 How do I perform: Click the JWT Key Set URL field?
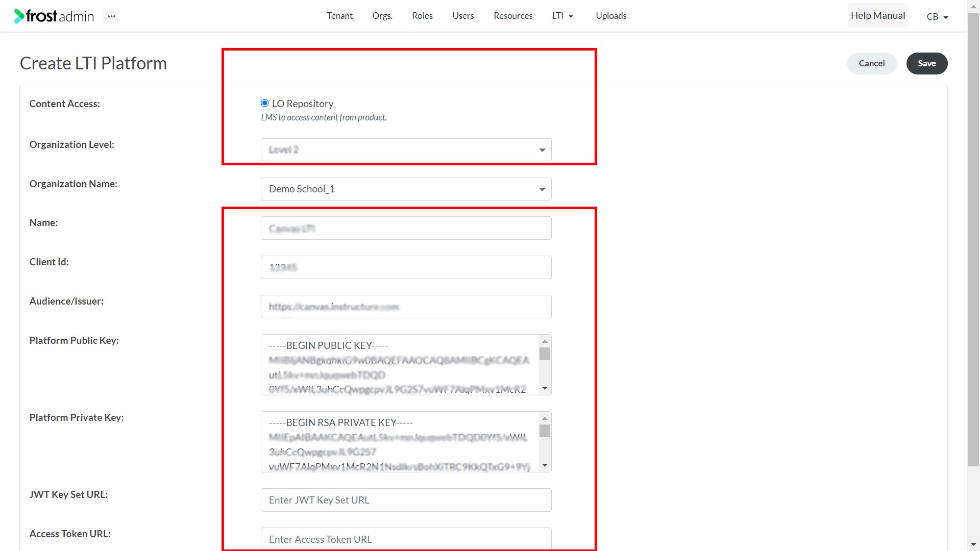tap(406, 500)
